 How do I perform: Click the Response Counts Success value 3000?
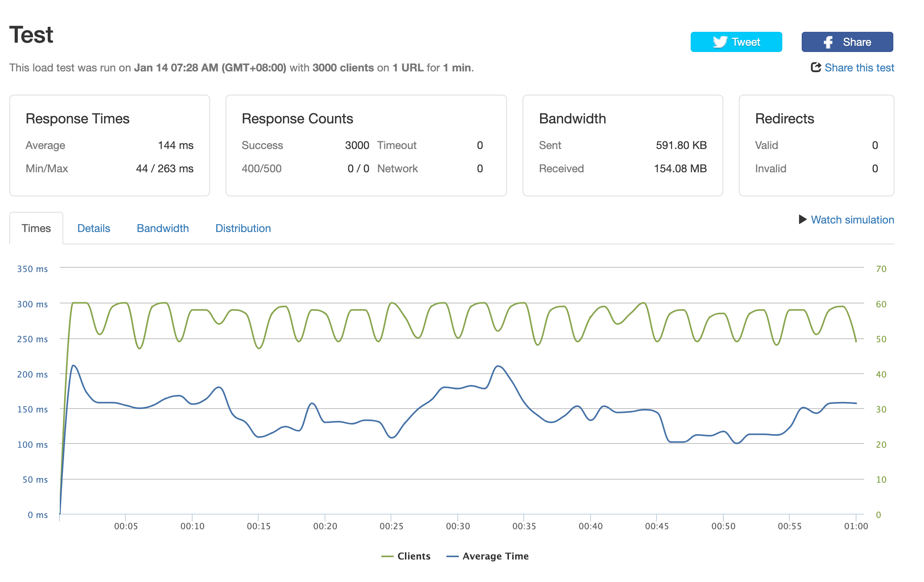pos(357,145)
